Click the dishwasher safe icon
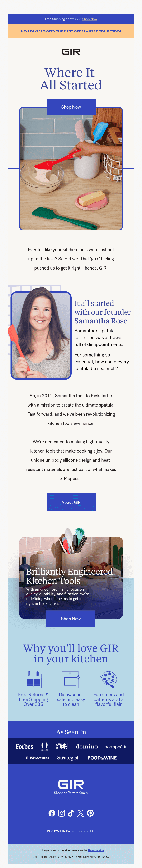The image size is (142, 868). tap(71, 679)
